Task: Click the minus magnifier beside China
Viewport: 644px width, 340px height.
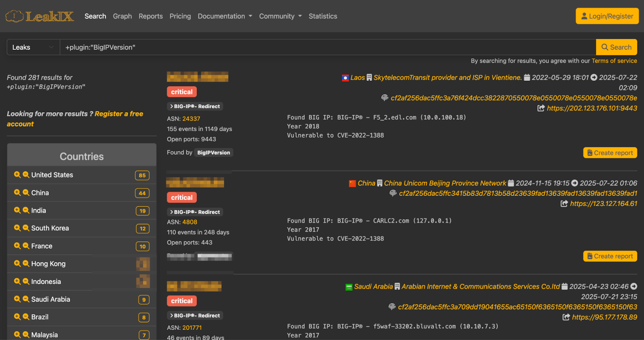Action: pos(26,193)
